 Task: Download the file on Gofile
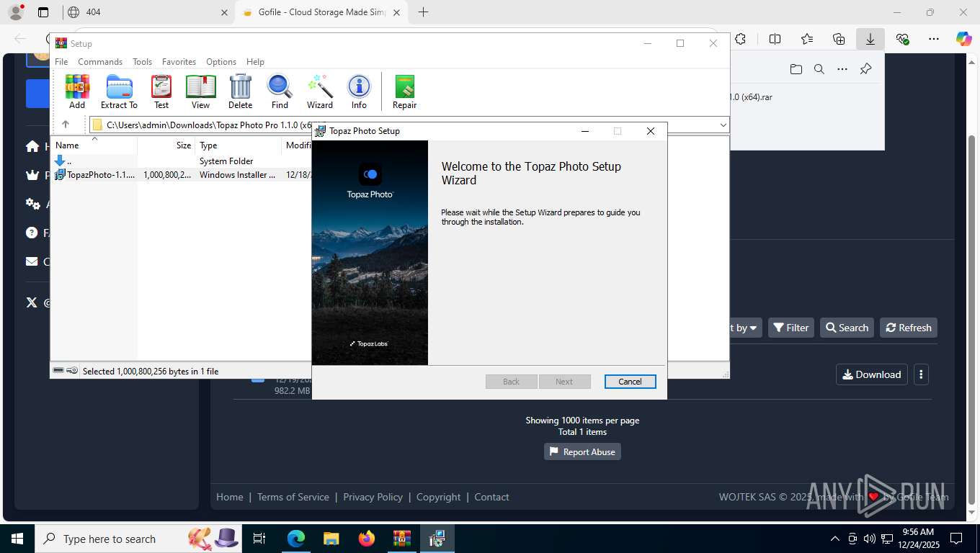[x=871, y=374]
